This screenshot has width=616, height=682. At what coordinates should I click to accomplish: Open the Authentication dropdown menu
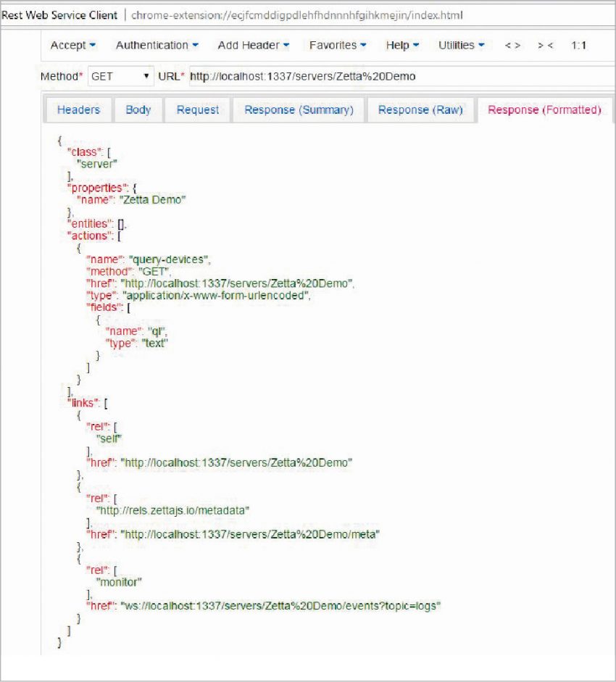point(155,45)
